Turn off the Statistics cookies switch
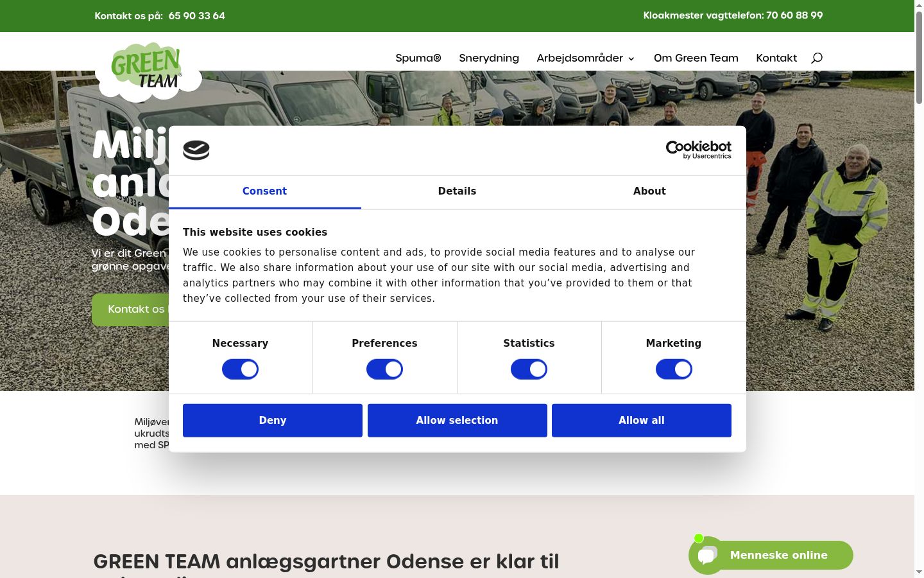 click(x=529, y=369)
